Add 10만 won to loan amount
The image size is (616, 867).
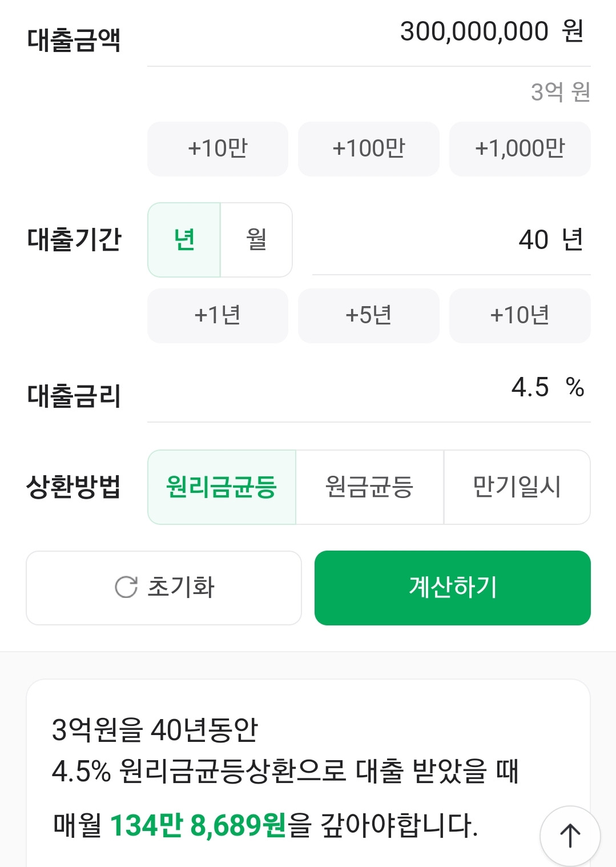click(218, 148)
